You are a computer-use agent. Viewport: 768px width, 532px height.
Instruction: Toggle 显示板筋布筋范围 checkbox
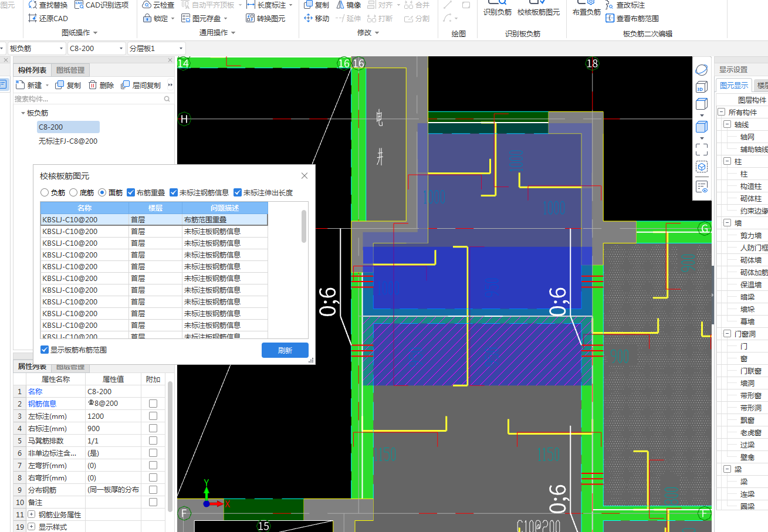pos(45,350)
